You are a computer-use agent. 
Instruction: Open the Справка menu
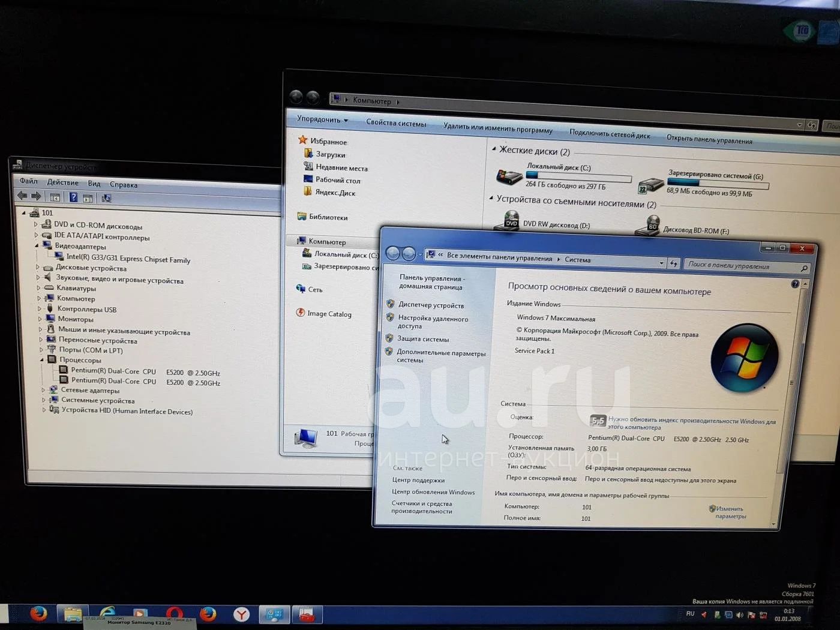pos(124,185)
